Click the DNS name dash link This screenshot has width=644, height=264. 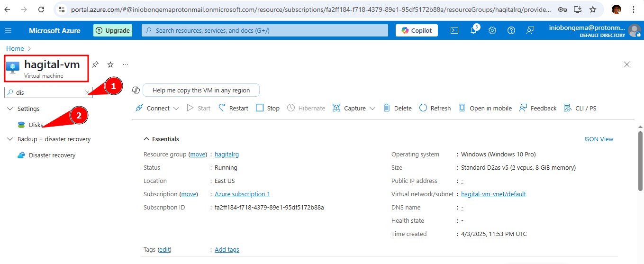[462, 207]
